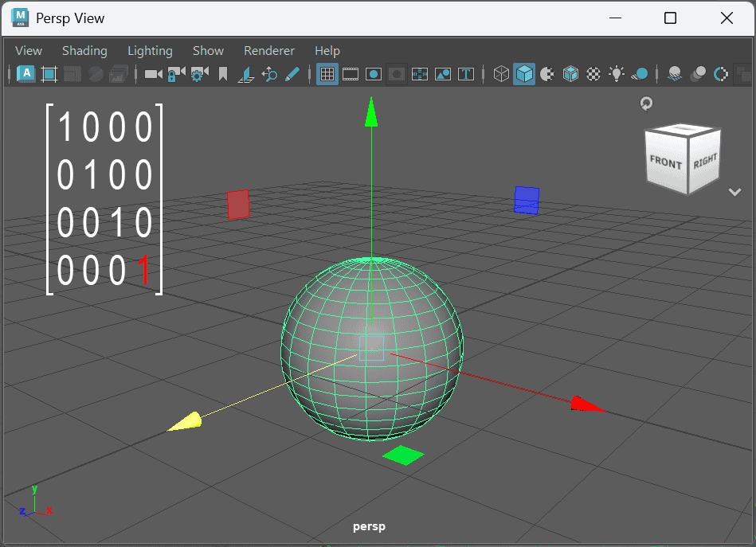Click the Bookmarks icon in the toolbar

(223, 74)
